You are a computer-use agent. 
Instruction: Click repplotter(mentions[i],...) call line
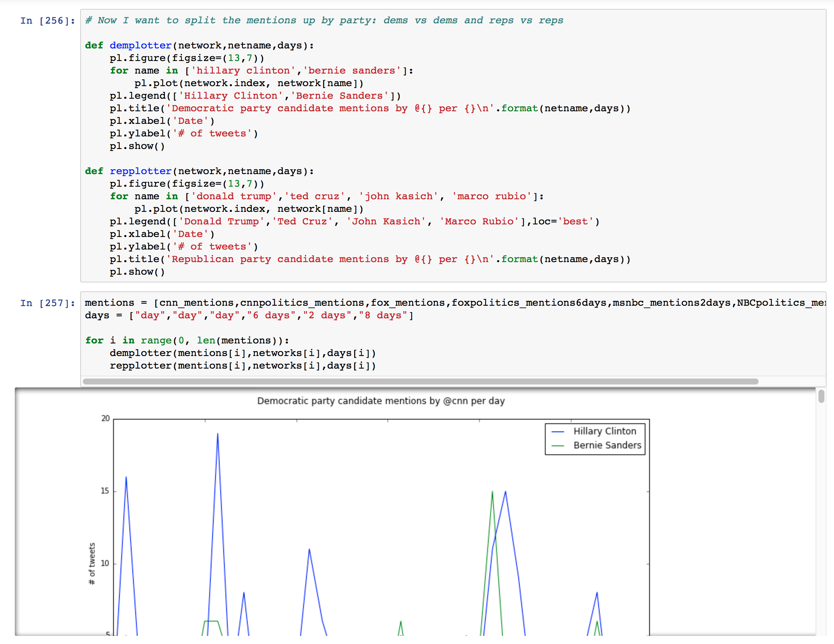point(243,366)
